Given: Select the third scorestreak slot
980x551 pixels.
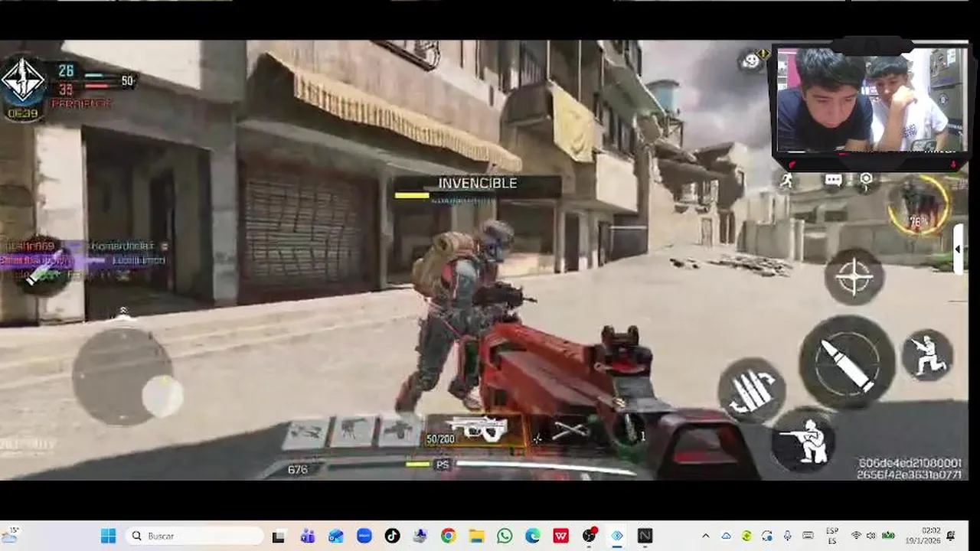Looking at the screenshot, I should 400,430.
